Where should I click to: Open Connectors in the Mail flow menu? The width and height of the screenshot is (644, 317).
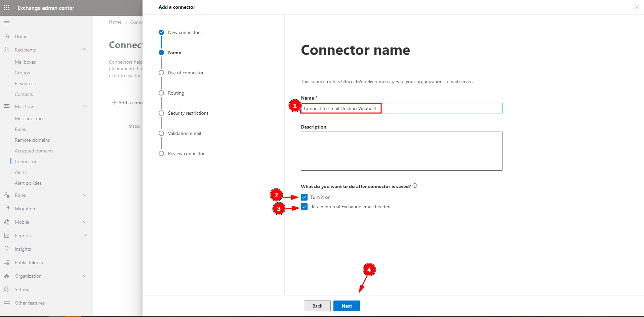click(27, 162)
